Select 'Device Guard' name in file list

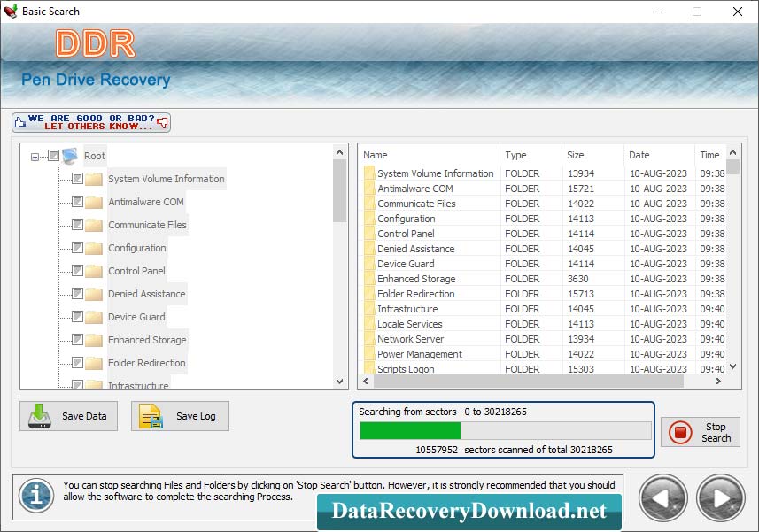pos(406,264)
